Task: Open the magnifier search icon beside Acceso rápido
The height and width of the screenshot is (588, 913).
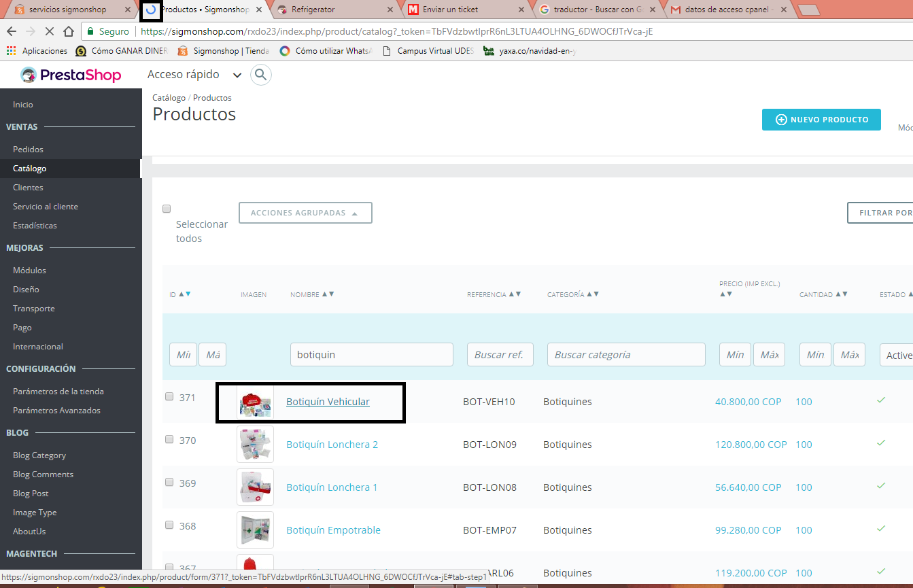Action: click(261, 75)
